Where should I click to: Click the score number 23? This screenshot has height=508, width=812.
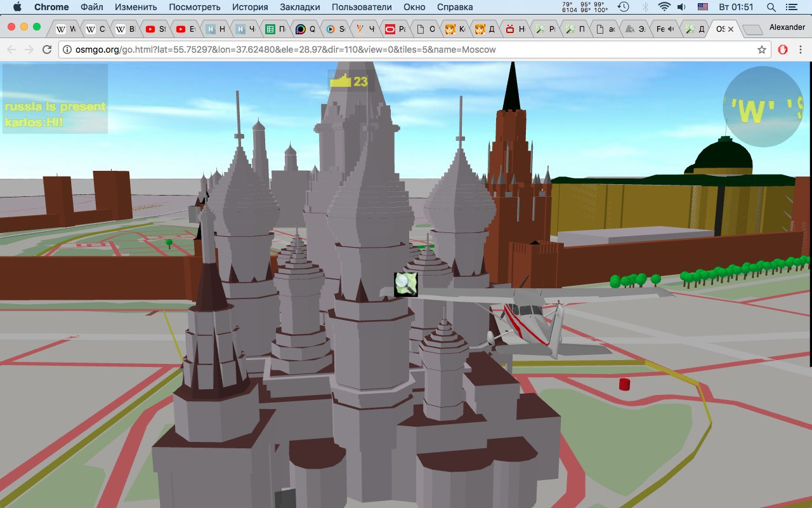tap(360, 81)
